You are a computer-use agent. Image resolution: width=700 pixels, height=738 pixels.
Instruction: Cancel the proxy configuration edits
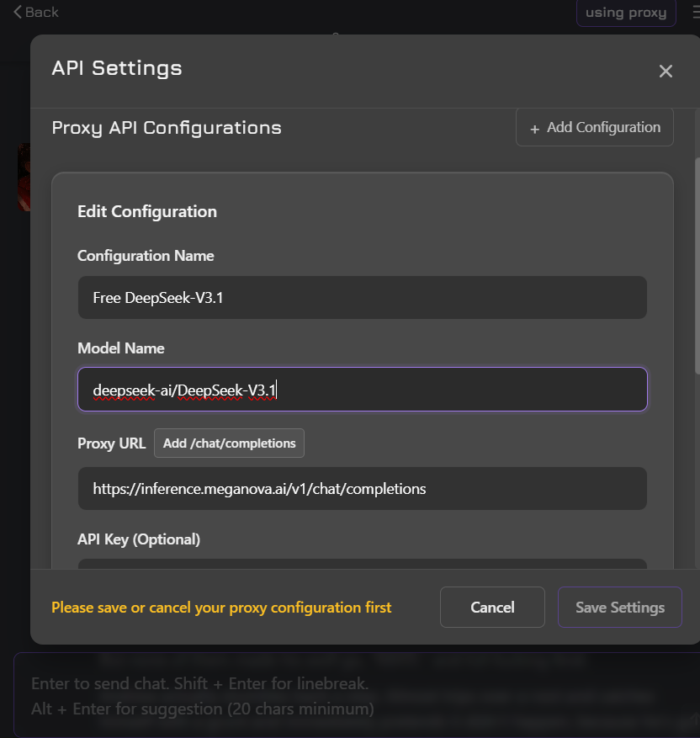pyautogui.click(x=492, y=608)
